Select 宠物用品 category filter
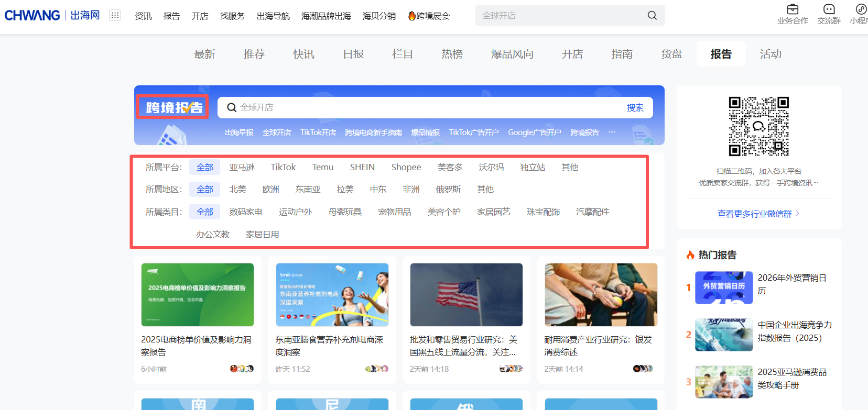The height and width of the screenshot is (410, 868). [394, 212]
